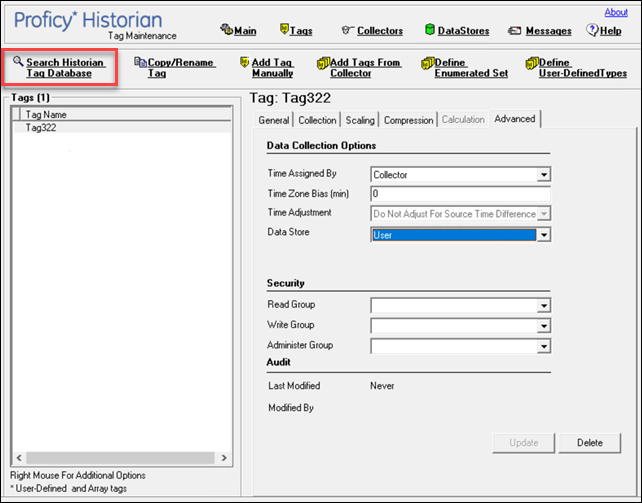Click the Help question mark icon
The height and width of the screenshot is (503, 642).
pyautogui.click(x=592, y=29)
